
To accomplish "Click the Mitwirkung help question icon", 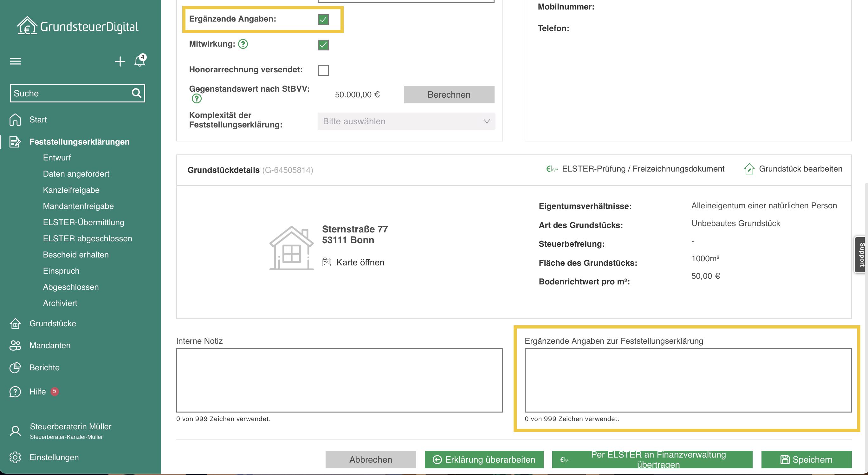I will coord(243,44).
